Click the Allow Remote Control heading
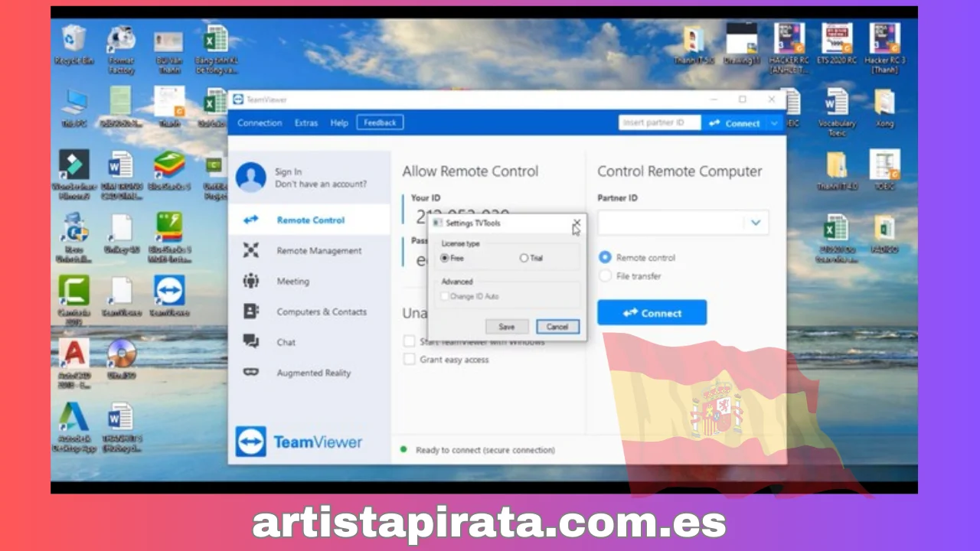Screen dimensions: 980x551 coord(470,171)
